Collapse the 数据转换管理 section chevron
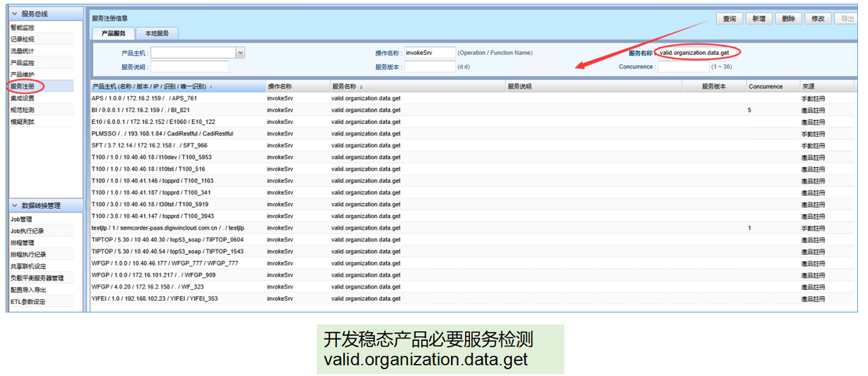This screenshot has width=868, height=376. [x=14, y=206]
